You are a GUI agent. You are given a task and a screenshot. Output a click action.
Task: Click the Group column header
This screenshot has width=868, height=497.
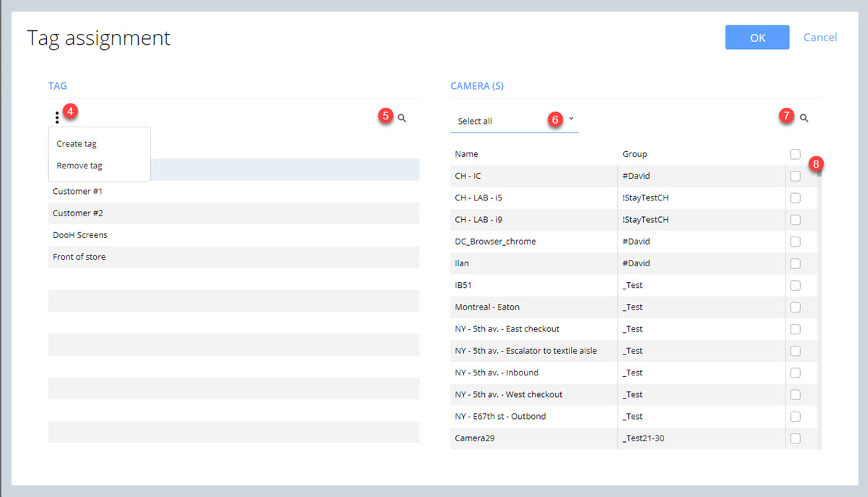pyautogui.click(x=635, y=154)
